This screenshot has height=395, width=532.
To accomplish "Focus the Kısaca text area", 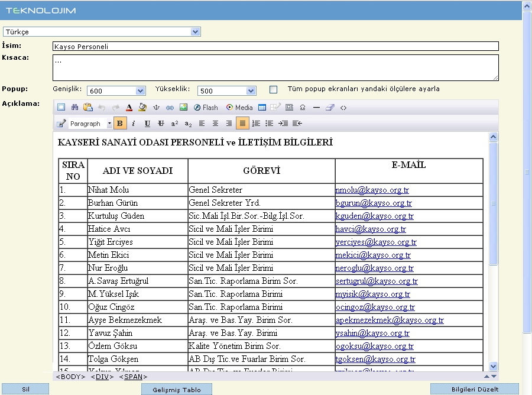I will pos(275,68).
